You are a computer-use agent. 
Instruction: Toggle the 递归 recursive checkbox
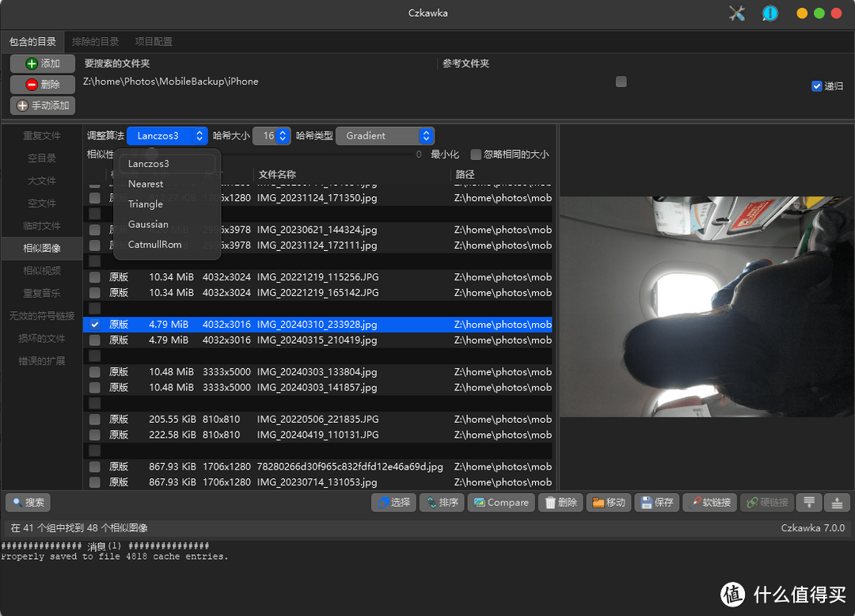point(817,86)
